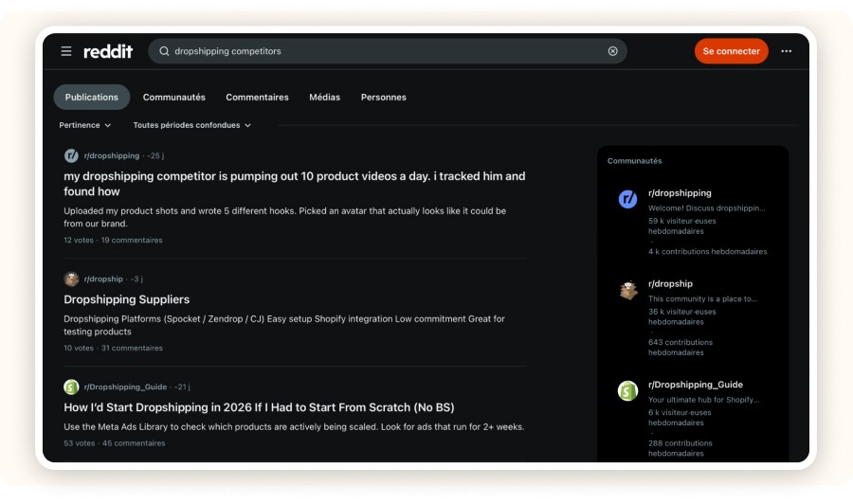Screen dimensions: 853x504
Task: Click r/Dropshipping_Guide name in Communautés sidebar
Action: tap(696, 385)
